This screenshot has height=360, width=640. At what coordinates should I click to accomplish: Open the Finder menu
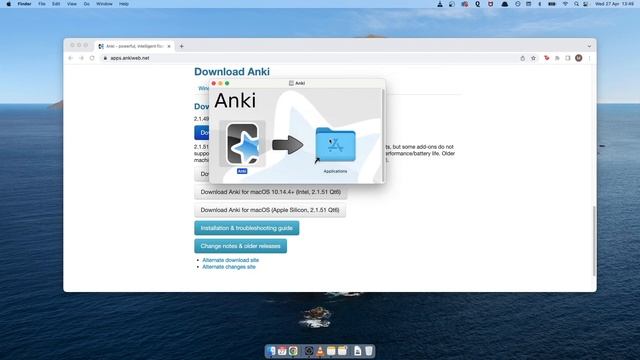[x=24, y=4]
